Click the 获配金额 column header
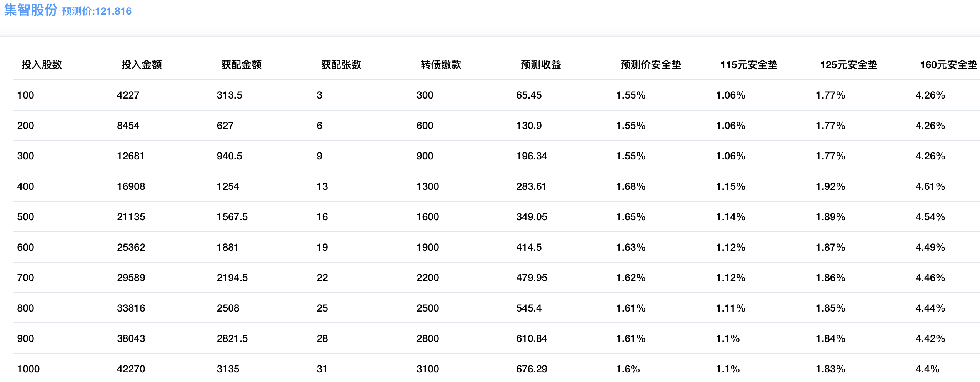 click(242, 65)
